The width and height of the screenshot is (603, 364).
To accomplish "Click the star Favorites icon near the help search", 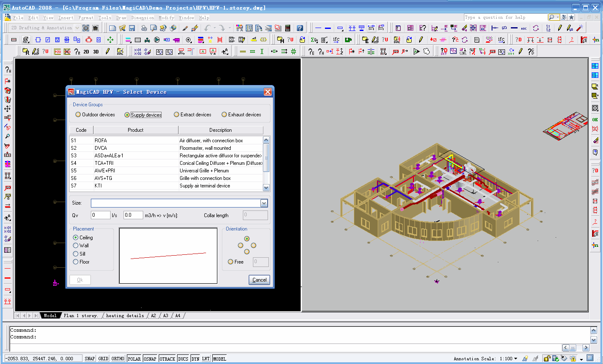I will tap(571, 17).
